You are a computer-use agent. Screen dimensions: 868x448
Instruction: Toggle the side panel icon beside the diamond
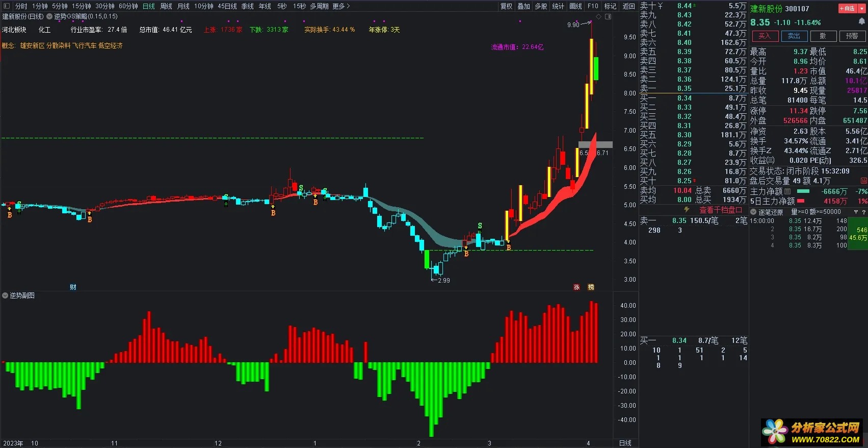coord(608,17)
